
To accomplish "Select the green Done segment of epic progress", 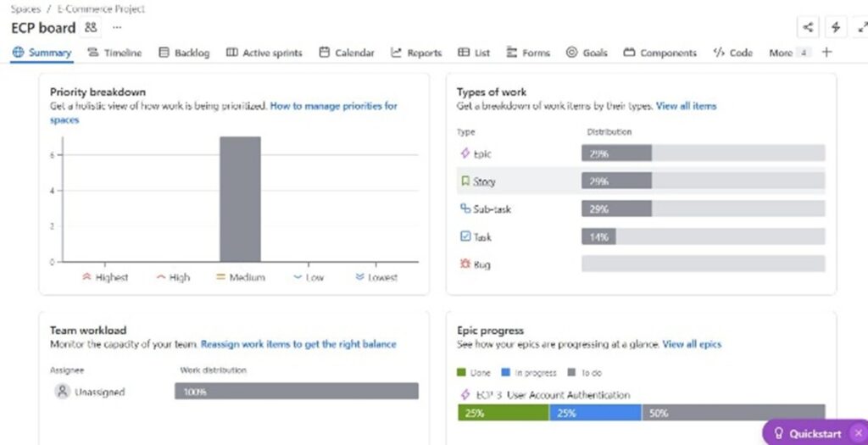I will tap(503, 413).
